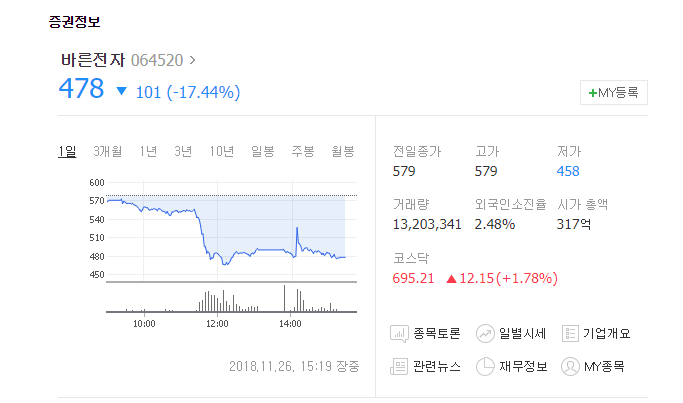683x403 pixels.
Task: Open the 기업개요 list icon
Action: 570,333
